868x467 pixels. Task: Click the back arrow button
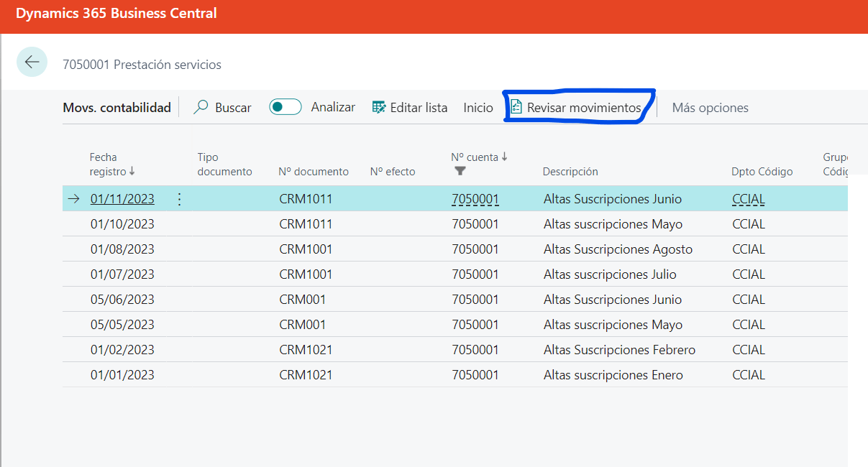(x=32, y=63)
